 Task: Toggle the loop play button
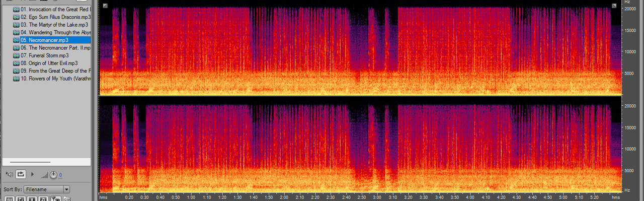pos(21,174)
